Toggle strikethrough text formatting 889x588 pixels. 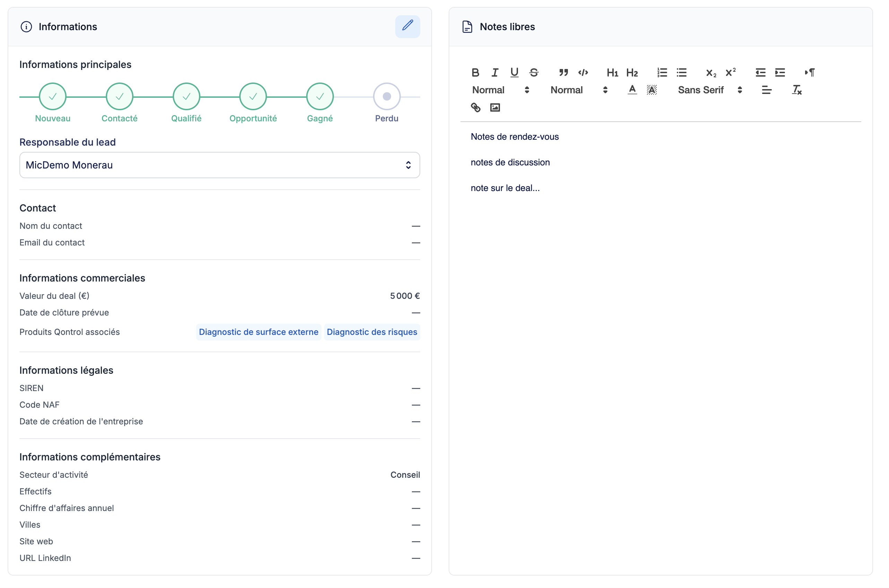pyautogui.click(x=534, y=72)
